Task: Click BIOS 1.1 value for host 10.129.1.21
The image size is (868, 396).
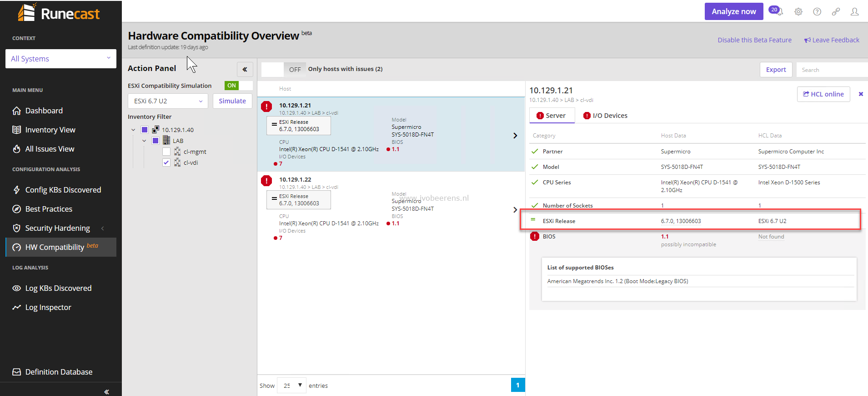Action: (x=396, y=149)
